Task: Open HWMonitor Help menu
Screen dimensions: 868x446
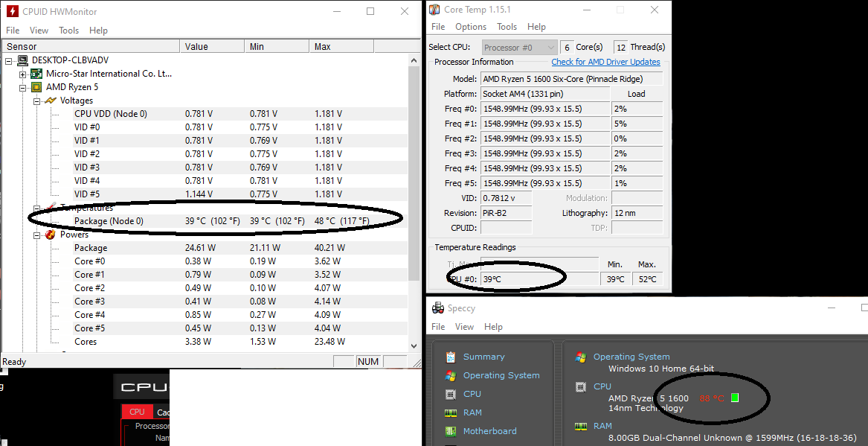Action: pos(98,31)
